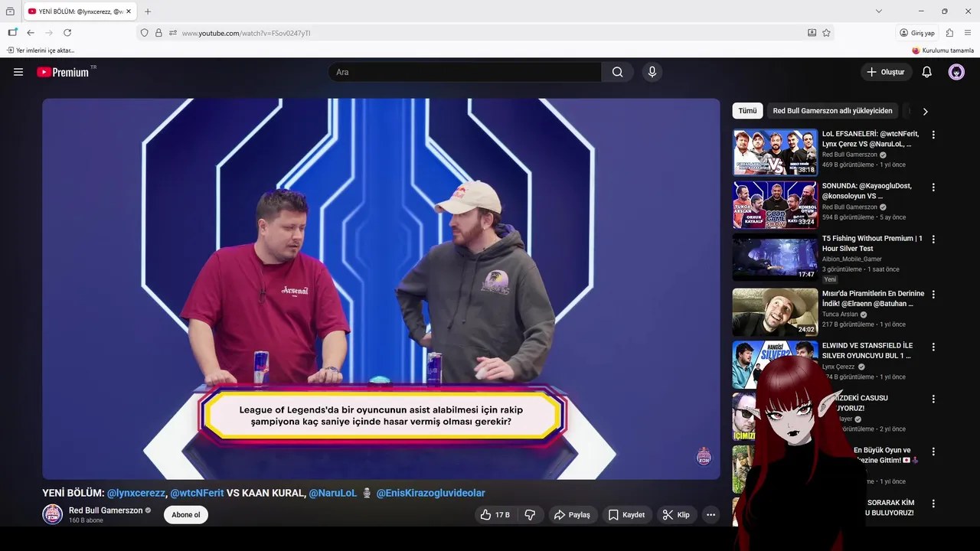Reload the page with refresh icon
This screenshot has height=551, width=980.
click(x=67, y=33)
